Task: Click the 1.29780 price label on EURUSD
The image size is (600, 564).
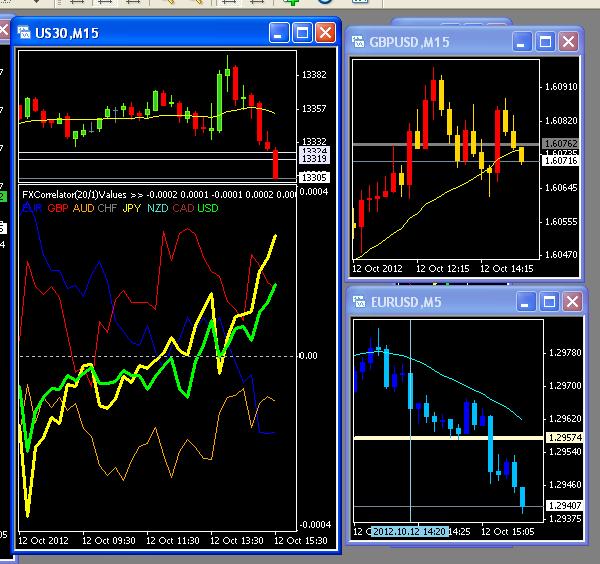Action: click(x=565, y=352)
